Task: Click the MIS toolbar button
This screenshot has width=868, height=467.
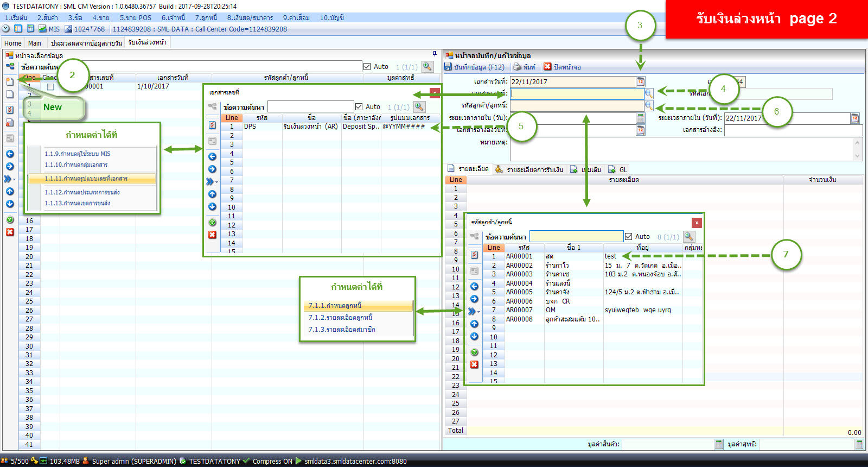Action: point(49,29)
